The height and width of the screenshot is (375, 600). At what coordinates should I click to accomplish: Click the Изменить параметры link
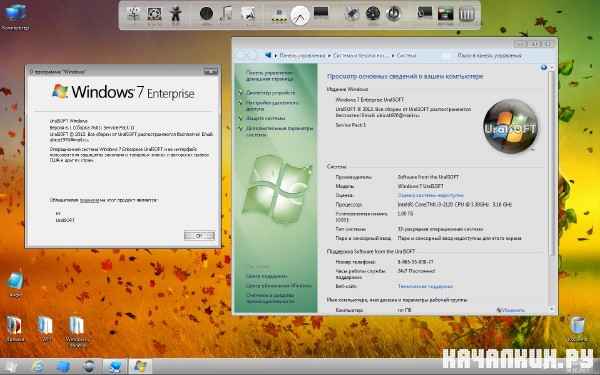511,310
